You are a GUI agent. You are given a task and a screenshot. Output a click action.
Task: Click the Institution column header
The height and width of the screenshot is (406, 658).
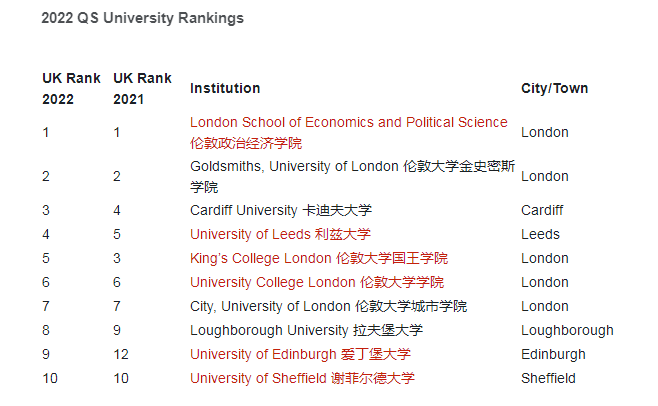[225, 89]
